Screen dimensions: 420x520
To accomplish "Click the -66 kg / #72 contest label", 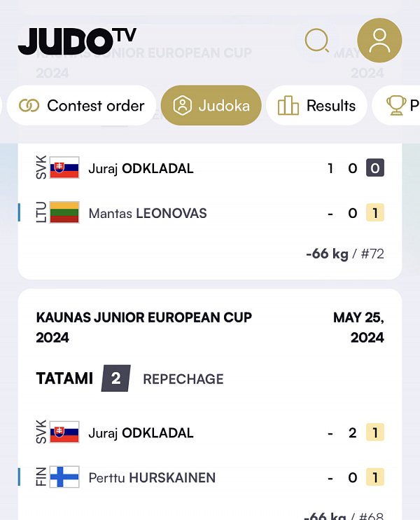I will pos(345,254).
